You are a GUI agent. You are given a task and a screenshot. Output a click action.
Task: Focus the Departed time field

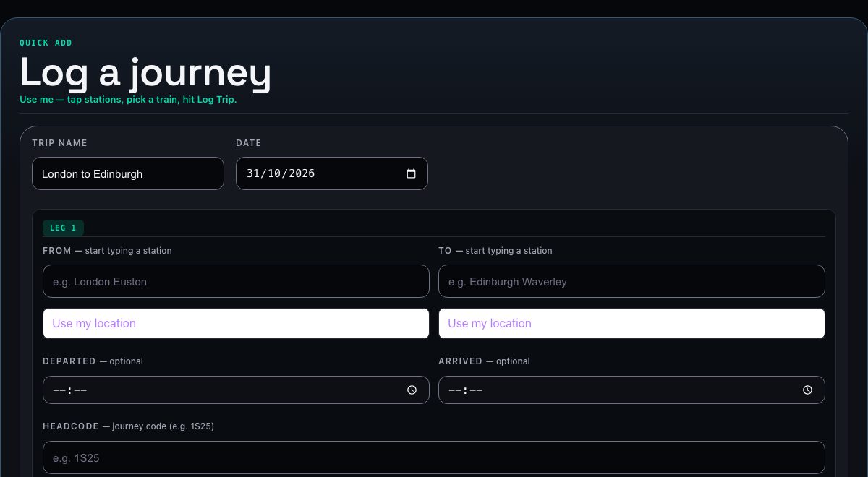pyautogui.click(x=236, y=390)
